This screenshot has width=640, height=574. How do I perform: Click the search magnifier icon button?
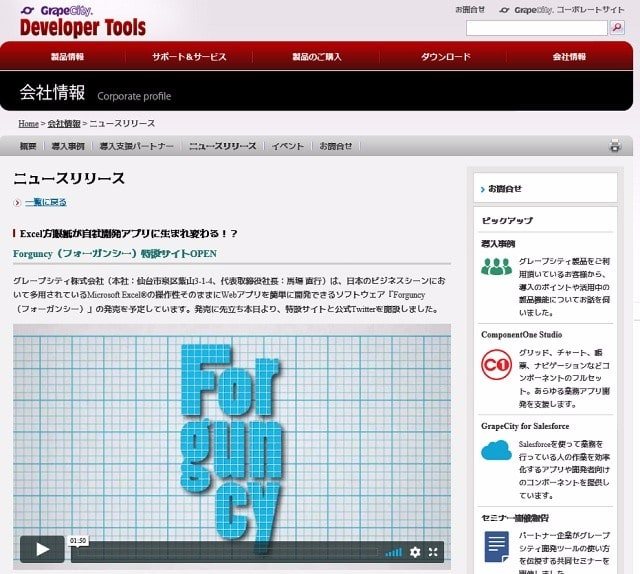pos(617,28)
